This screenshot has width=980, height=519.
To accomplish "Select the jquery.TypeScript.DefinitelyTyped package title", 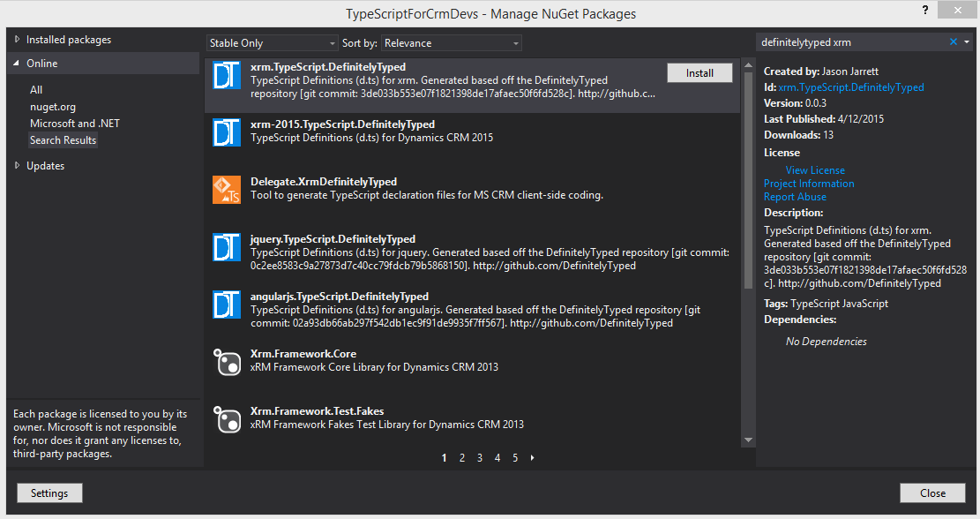I will tap(333, 239).
